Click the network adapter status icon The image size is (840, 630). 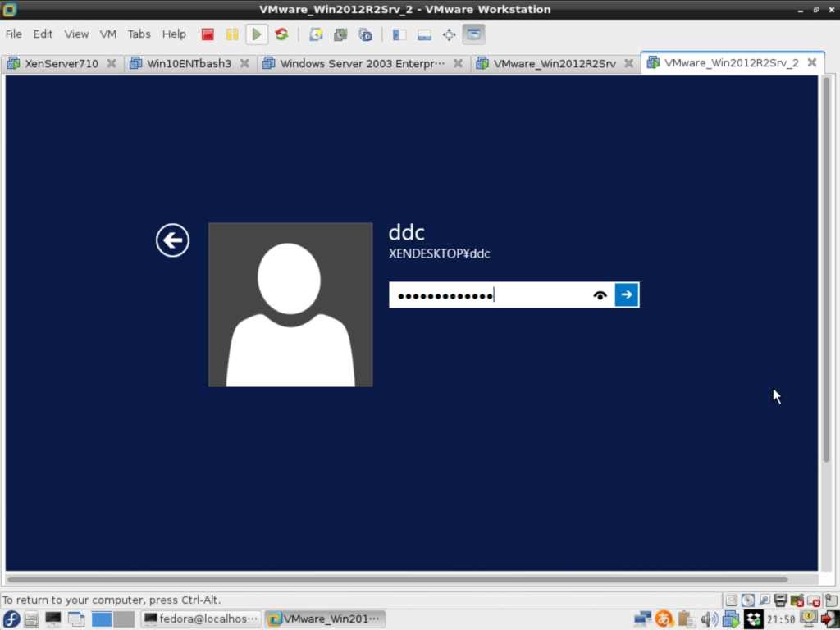tap(765, 600)
